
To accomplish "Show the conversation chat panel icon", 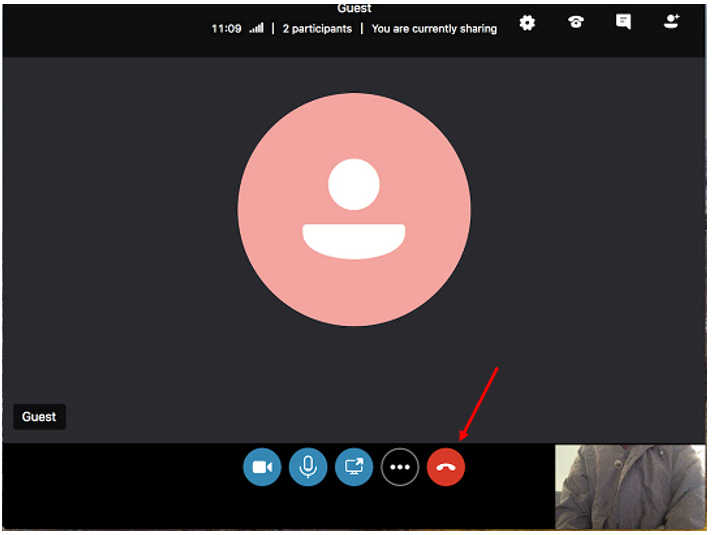I will pyautogui.click(x=623, y=23).
